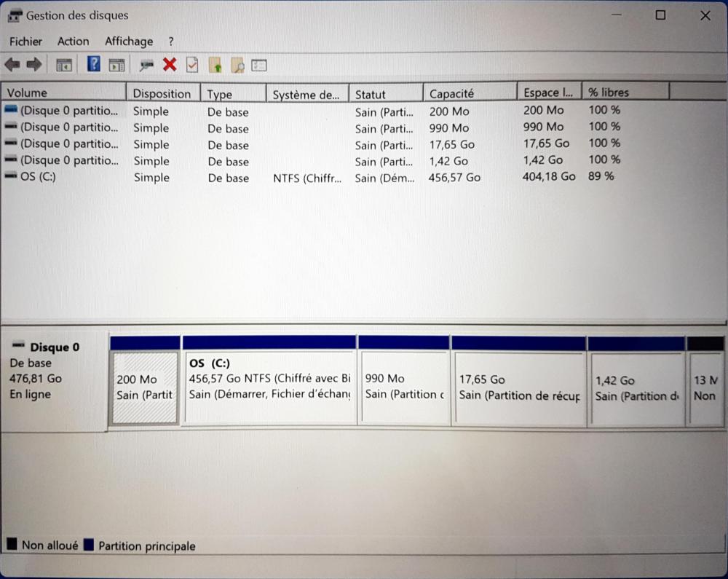Viewport: 728px width, 579px height.
Task: Sort by the Capacité column header
Action: coord(470,93)
